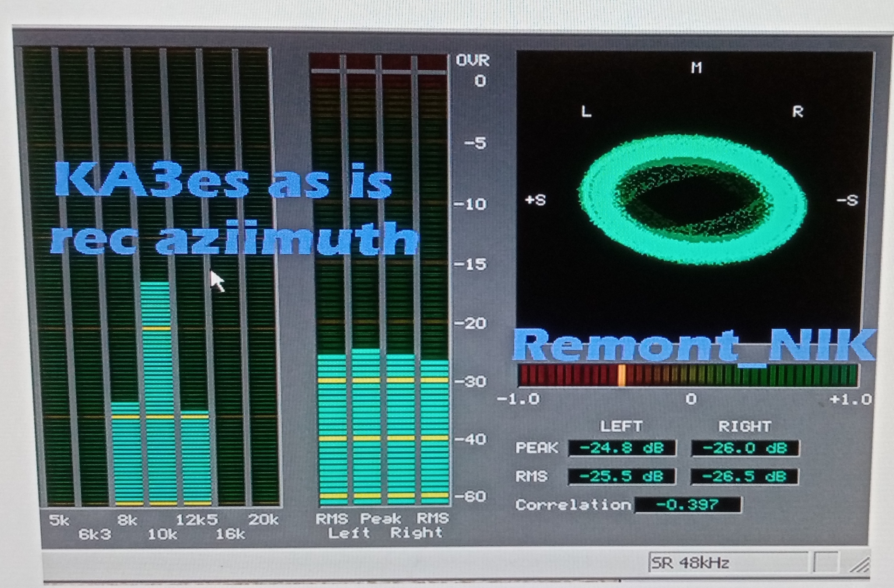Click the left PEAK -24.8 dB readout
This screenshot has width=894, height=588.
pyautogui.click(x=622, y=448)
